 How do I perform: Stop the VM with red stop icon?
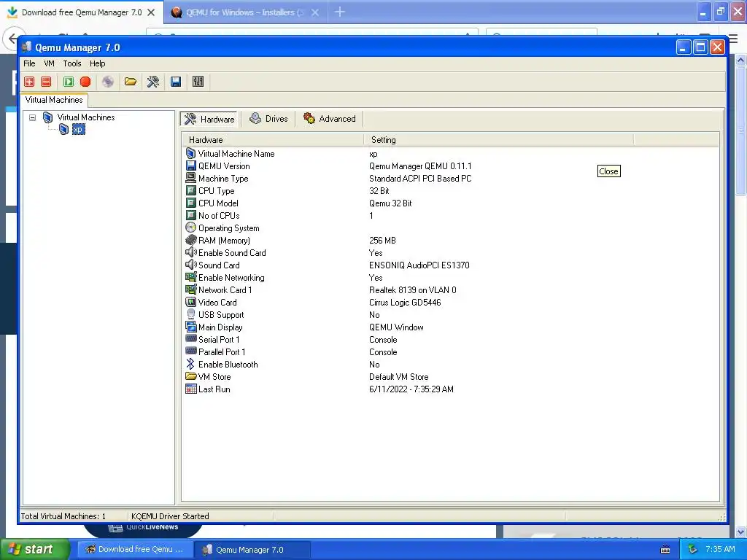pos(85,82)
